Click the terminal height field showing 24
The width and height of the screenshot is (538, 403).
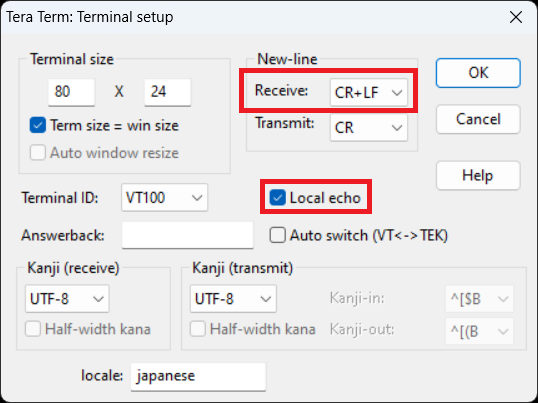coord(167,92)
